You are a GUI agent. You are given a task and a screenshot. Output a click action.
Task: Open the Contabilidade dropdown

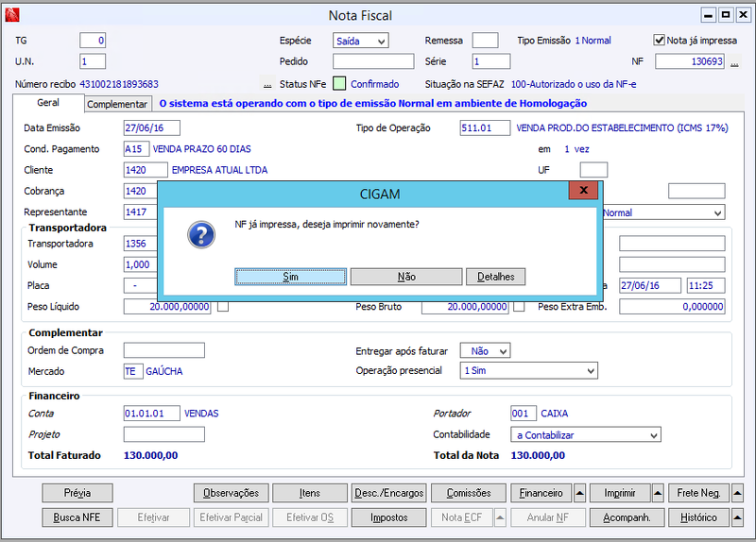tap(586, 435)
